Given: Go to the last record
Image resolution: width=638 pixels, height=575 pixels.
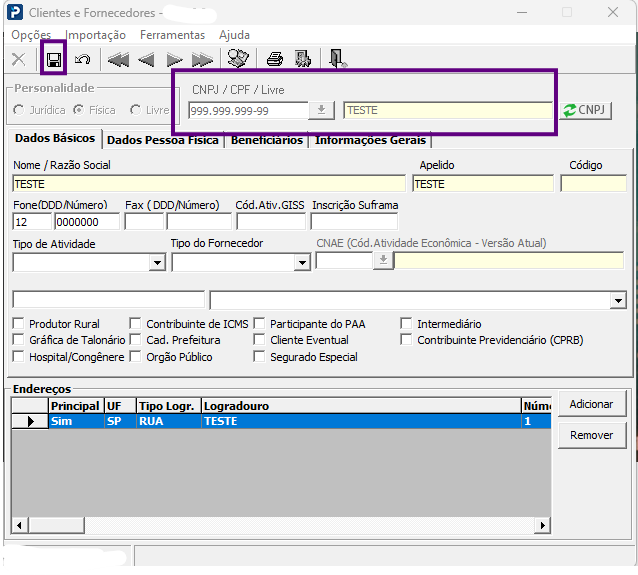Looking at the screenshot, I should 202,60.
